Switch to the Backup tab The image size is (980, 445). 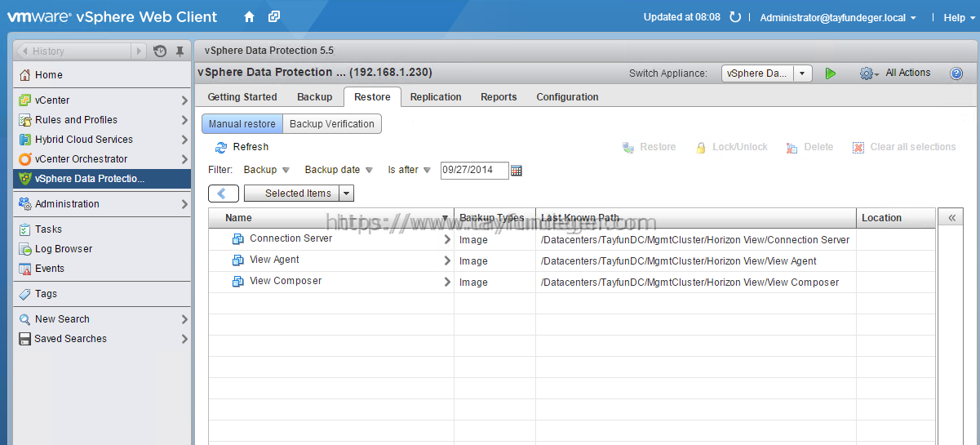pyautogui.click(x=315, y=97)
